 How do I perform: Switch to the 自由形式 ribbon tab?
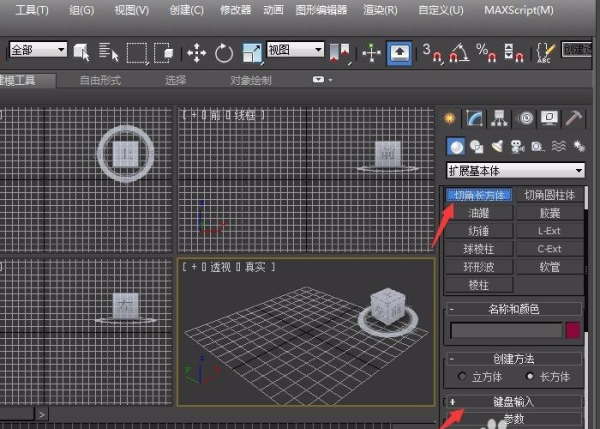(100, 80)
